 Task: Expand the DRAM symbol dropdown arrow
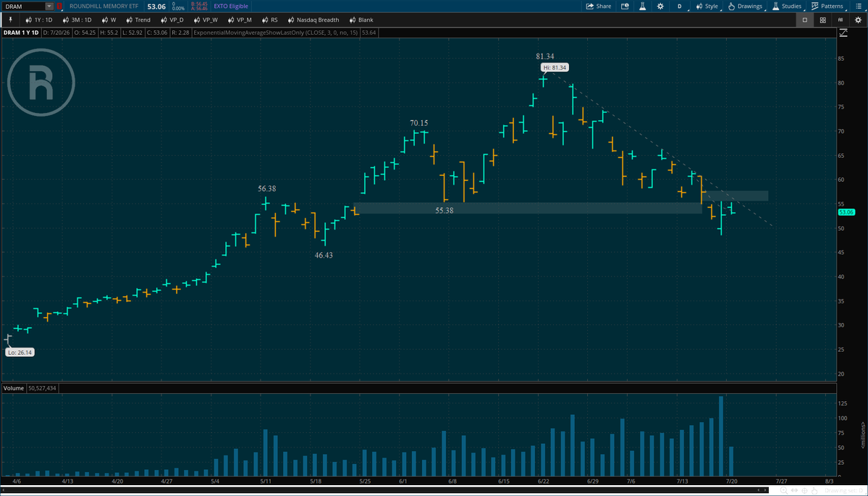[x=49, y=6]
